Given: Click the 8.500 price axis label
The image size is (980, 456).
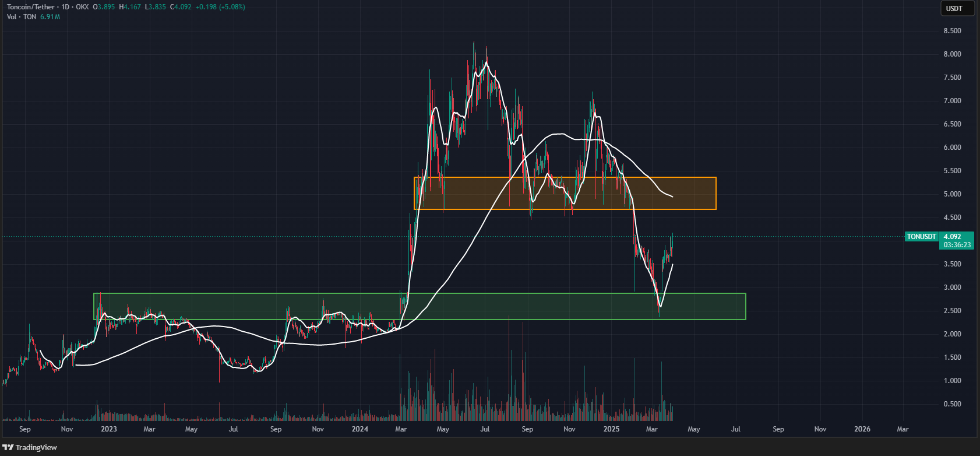Looking at the screenshot, I should pyautogui.click(x=952, y=31).
